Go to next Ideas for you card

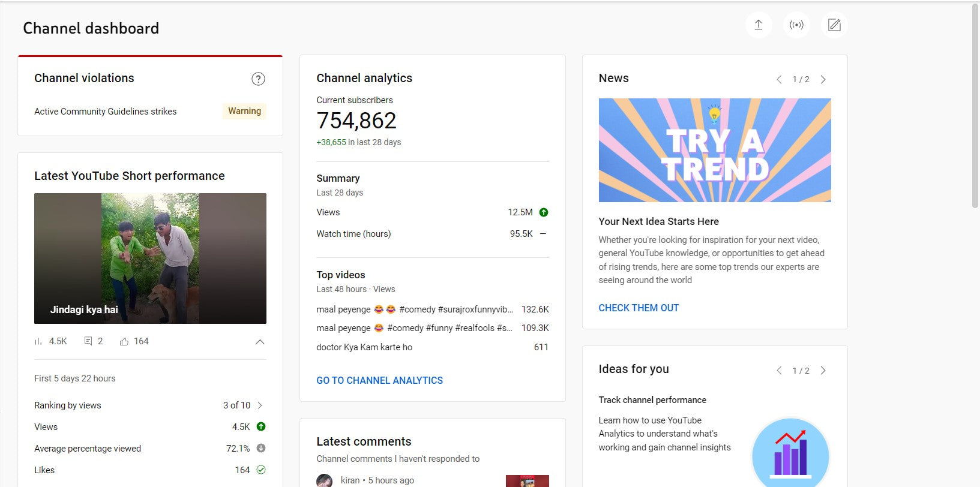coord(823,371)
